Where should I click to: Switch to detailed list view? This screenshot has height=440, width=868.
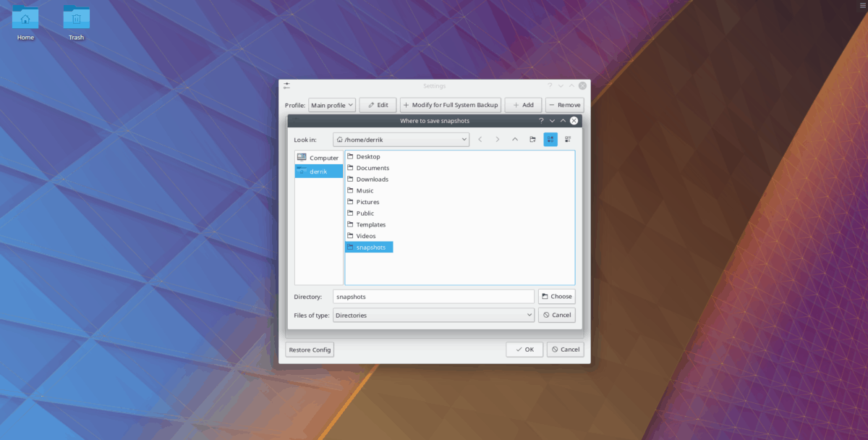click(x=569, y=139)
